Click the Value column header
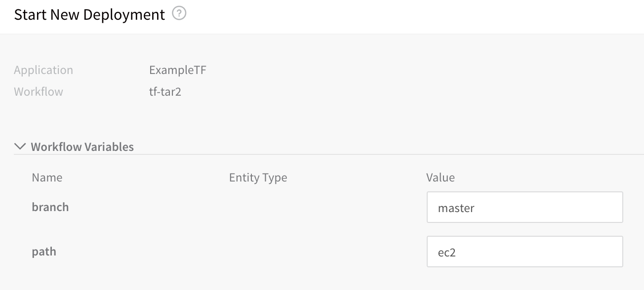 [441, 177]
